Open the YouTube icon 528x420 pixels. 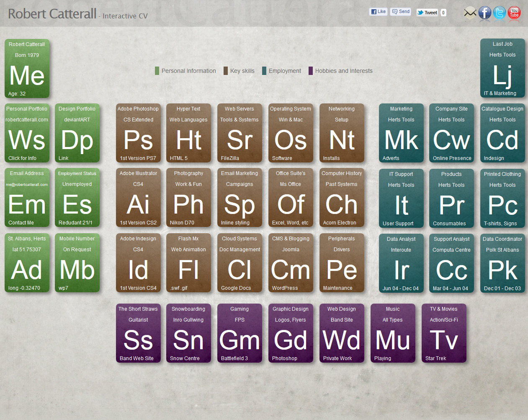click(514, 13)
